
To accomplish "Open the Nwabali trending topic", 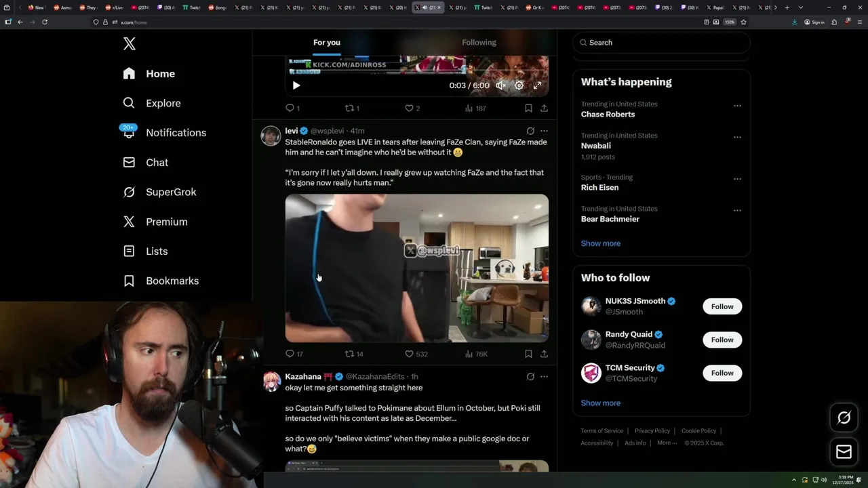I will [596, 146].
